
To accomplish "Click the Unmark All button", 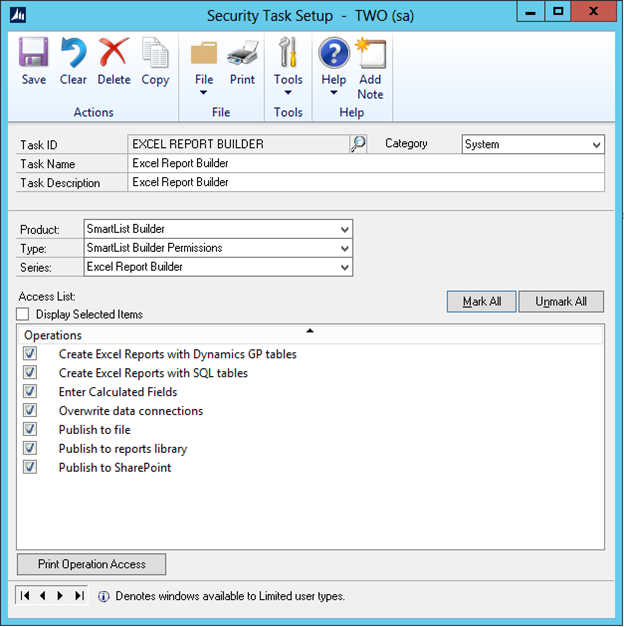I will coord(561,302).
